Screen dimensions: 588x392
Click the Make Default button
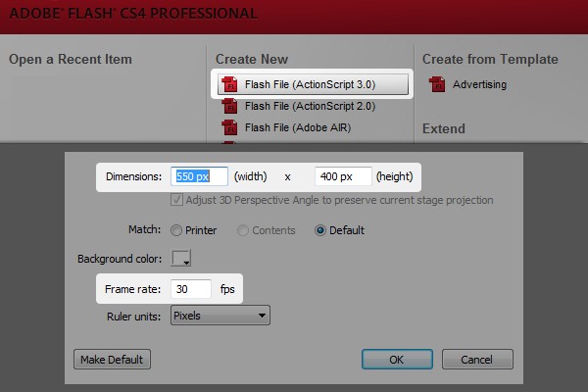pyautogui.click(x=112, y=360)
